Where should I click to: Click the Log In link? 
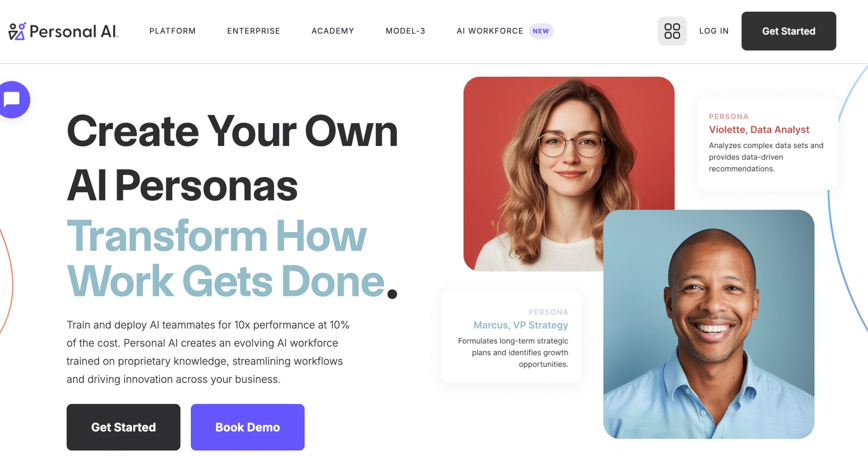click(x=714, y=31)
